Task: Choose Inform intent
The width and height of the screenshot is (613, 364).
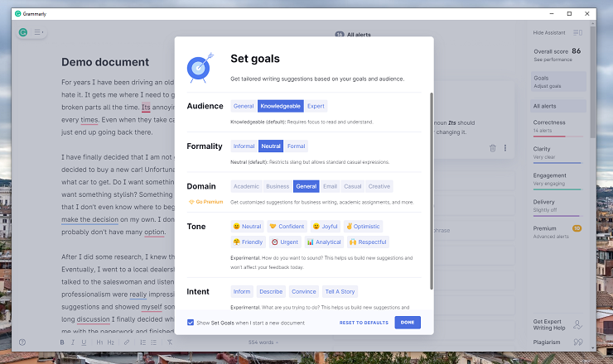Action: tap(242, 292)
